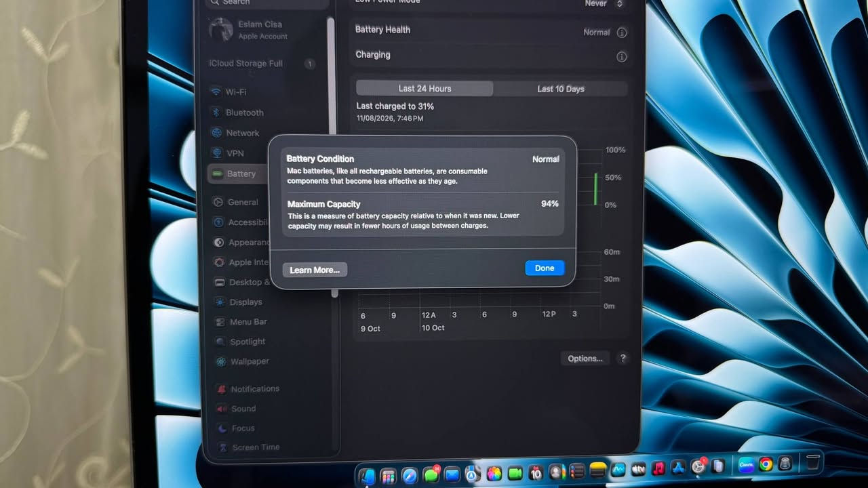Switch to Last 10 Days tab
This screenshot has height=488, width=868.
click(561, 89)
